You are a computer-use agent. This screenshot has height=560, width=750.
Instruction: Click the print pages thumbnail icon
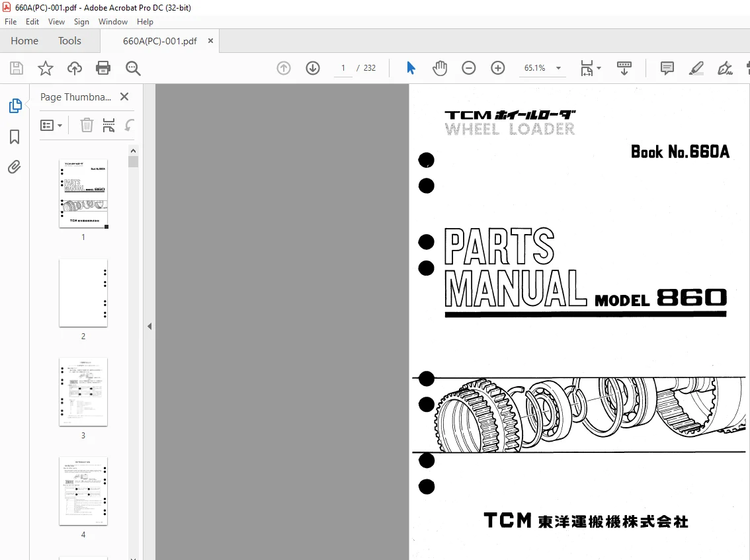(x=108, y=126)
